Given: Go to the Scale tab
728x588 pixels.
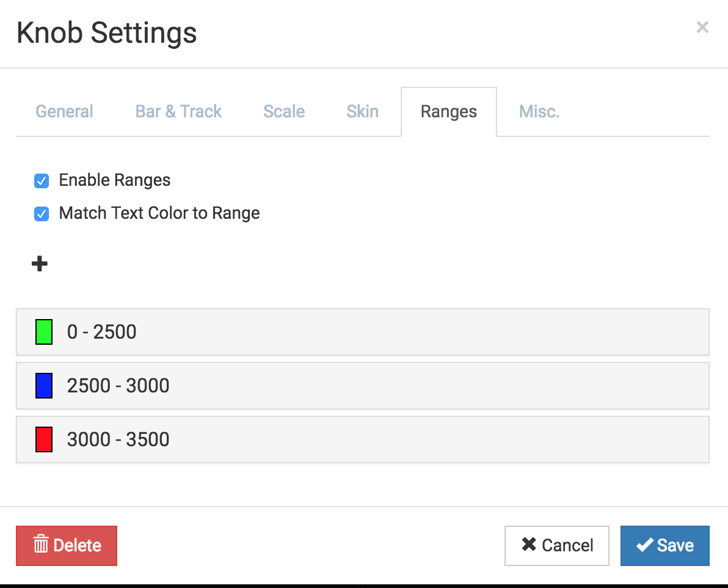Looking at the screenshot, I should point(283,112).
